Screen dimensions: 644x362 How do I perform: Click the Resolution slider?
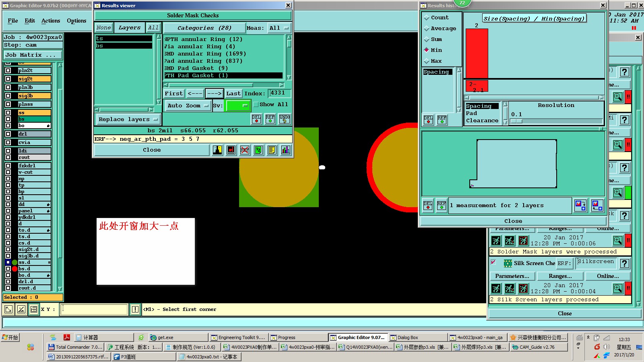[556, 121]
